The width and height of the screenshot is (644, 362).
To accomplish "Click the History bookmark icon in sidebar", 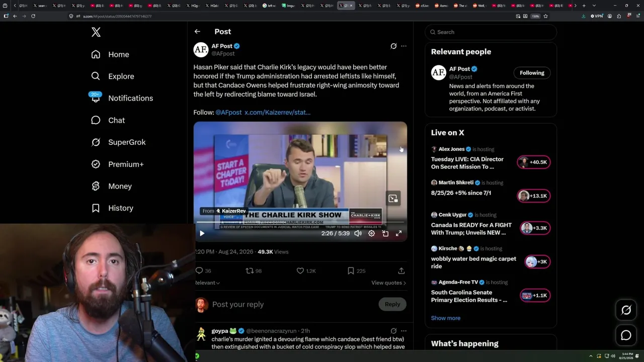I will point(96,208).
